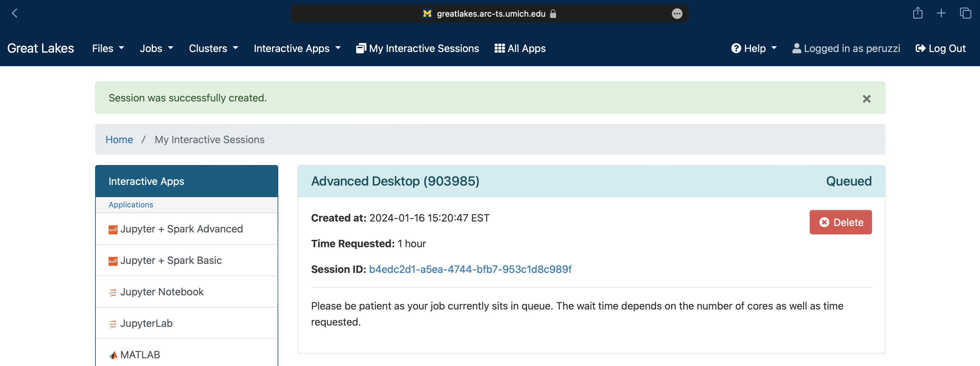Image resolution: width=980 pixels, height=366 pixels.
Task: Open Jupyter Notebook sidebar entry
Action: click(162, 291)
